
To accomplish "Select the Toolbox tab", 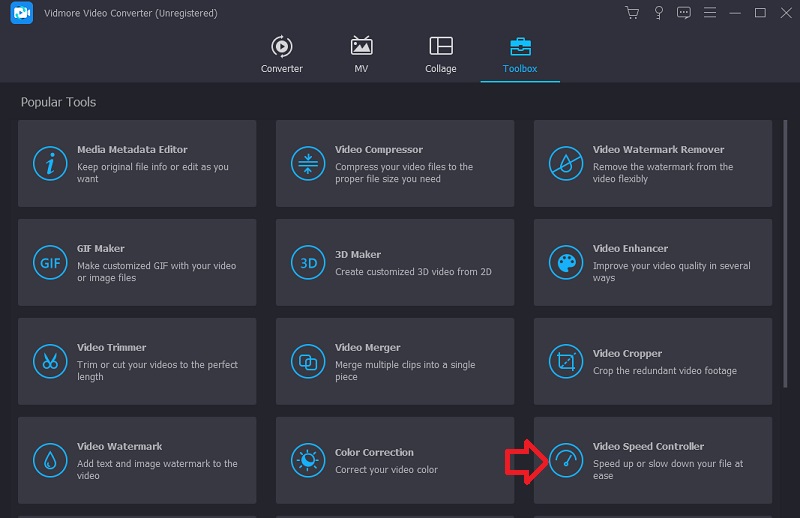I will coord(520,55).
